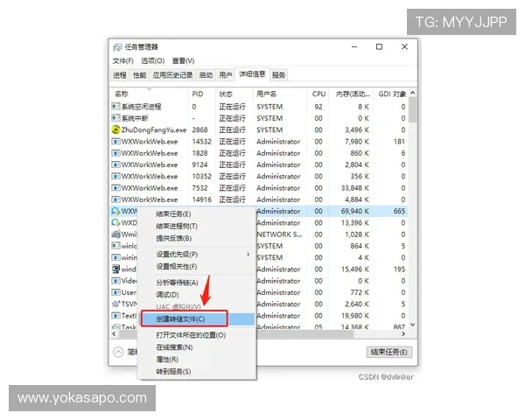Open the 文件(F) menu
525x420 pixels.
pos(122,61)
